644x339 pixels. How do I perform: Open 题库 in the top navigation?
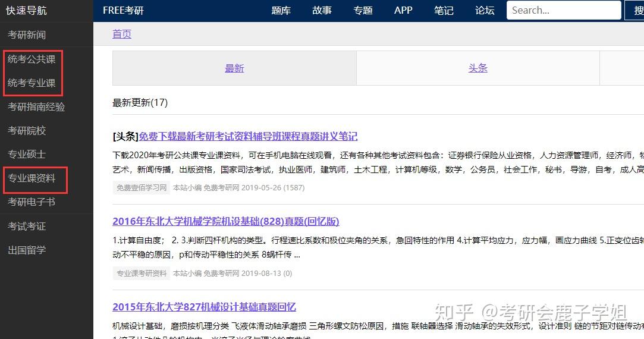(x=281, y=10)
